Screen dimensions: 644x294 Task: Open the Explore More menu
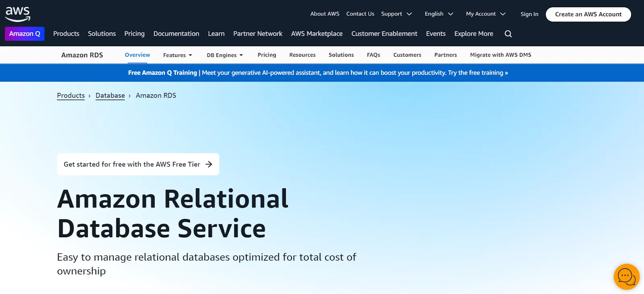(474, 34)
